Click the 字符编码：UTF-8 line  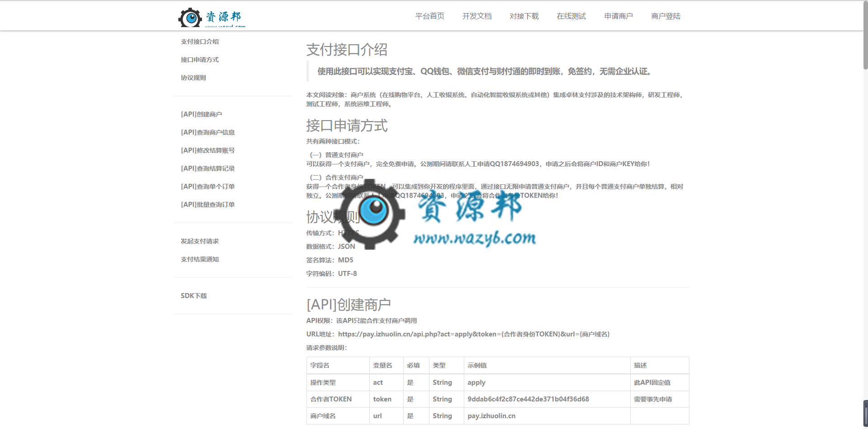point(331,274)
